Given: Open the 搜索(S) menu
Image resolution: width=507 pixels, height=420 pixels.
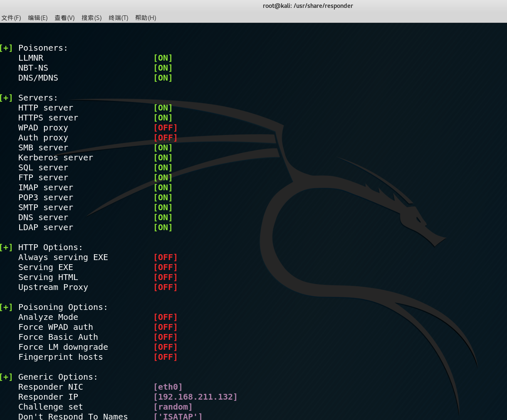Looking at the screenshot, I should pyautogui.click(x=92, y=18).
